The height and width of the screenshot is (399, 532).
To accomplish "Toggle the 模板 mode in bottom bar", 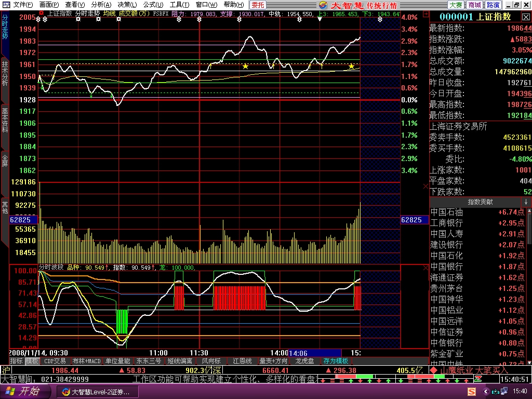I will coord(32,361).
